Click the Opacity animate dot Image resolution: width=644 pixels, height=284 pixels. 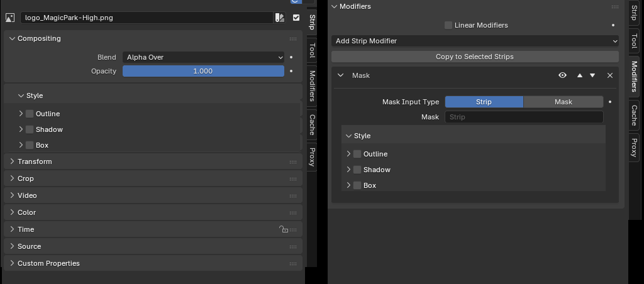point(291,71)
